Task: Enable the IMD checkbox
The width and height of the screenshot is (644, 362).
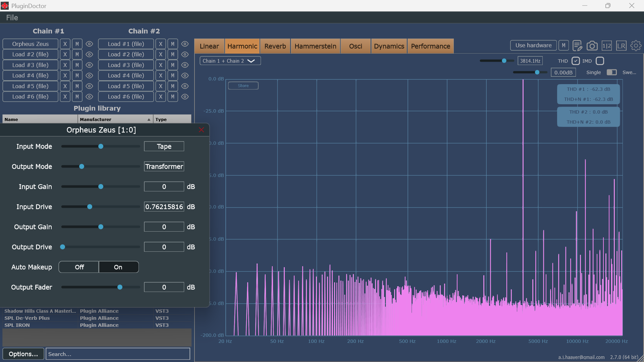Action: (x=600, y=61)
